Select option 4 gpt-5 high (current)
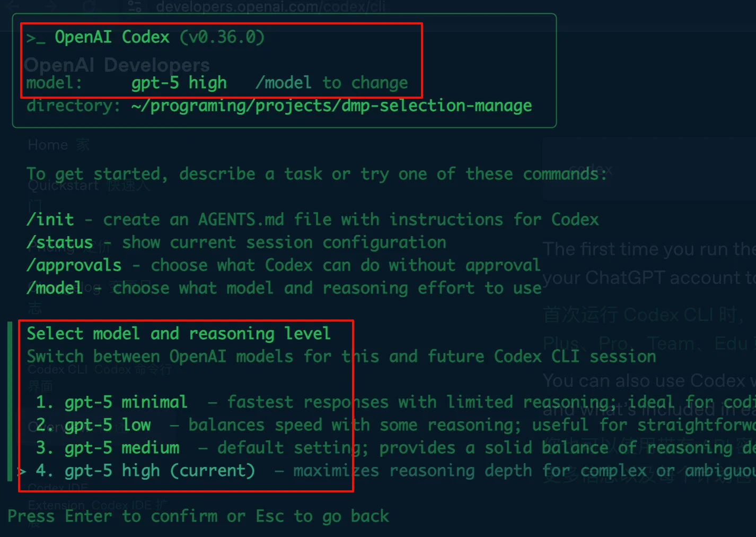756x537 pixels. coord(145,471)
